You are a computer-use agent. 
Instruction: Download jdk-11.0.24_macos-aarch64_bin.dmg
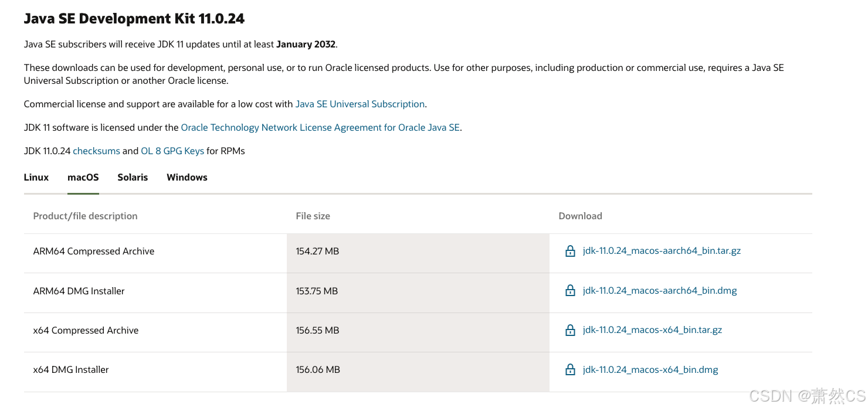point(660,291)
